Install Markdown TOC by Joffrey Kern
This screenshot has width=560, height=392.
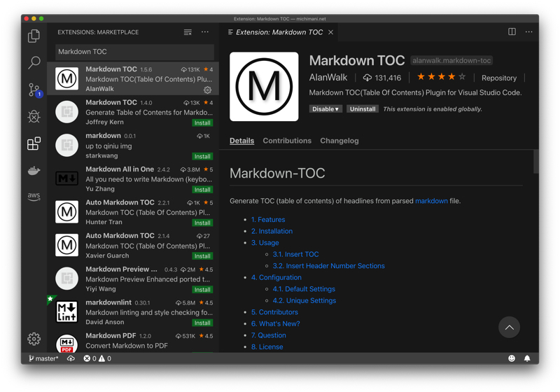[202, 122]
